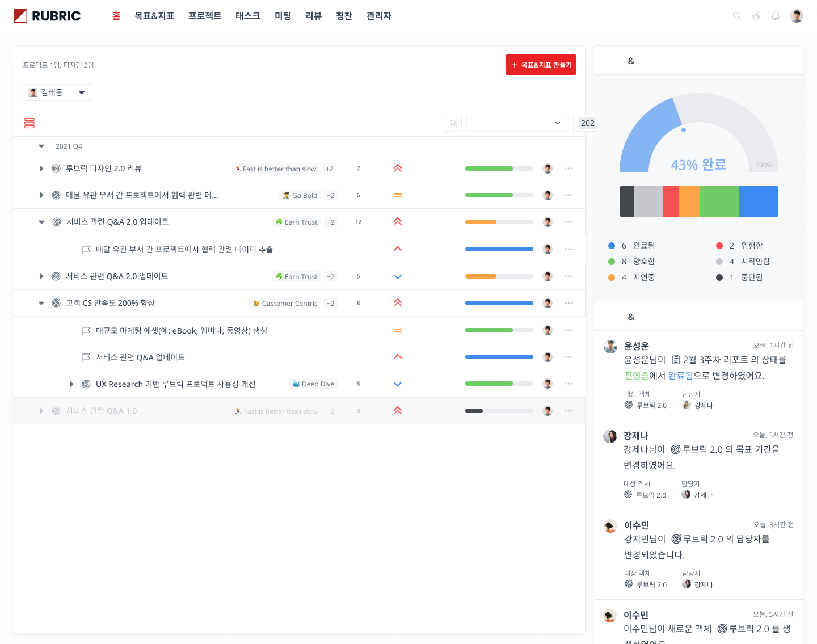The width and height of the screenshot is (817, 644).
Task: Click the green segment of the status bar
Action: tap(719, 201)
